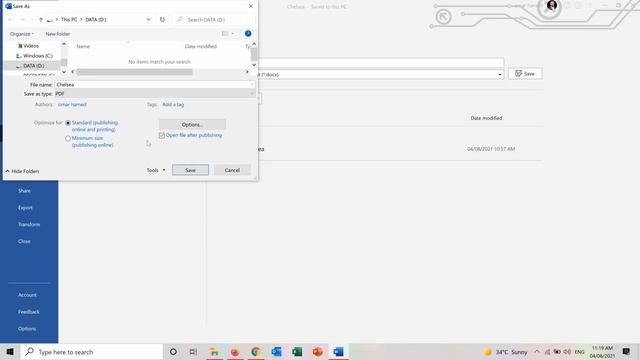Open the notification center icon
This screenshot has height=360, width=640.
[x=626, y=351]
